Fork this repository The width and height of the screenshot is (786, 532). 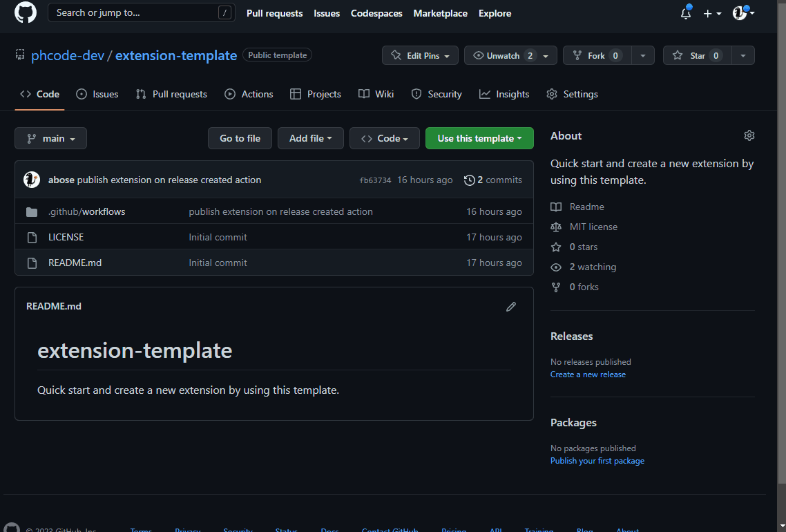(x=597, y=55)
